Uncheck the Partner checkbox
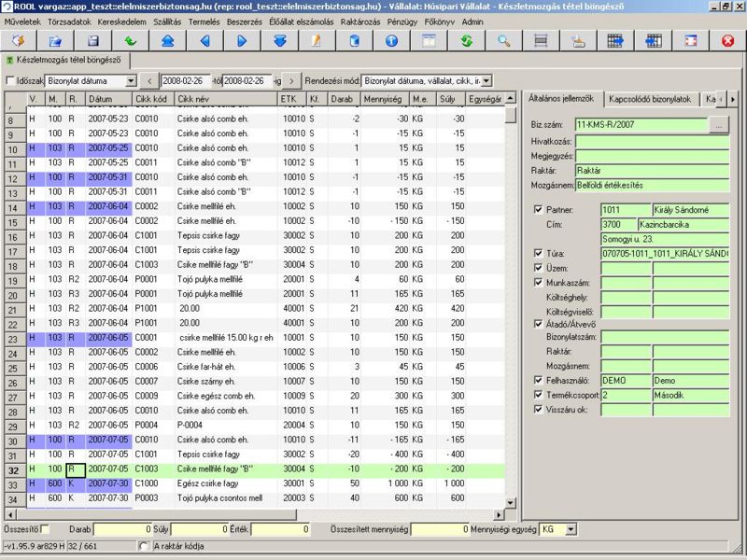Viewport: 747px width, 560px height. 539,209
